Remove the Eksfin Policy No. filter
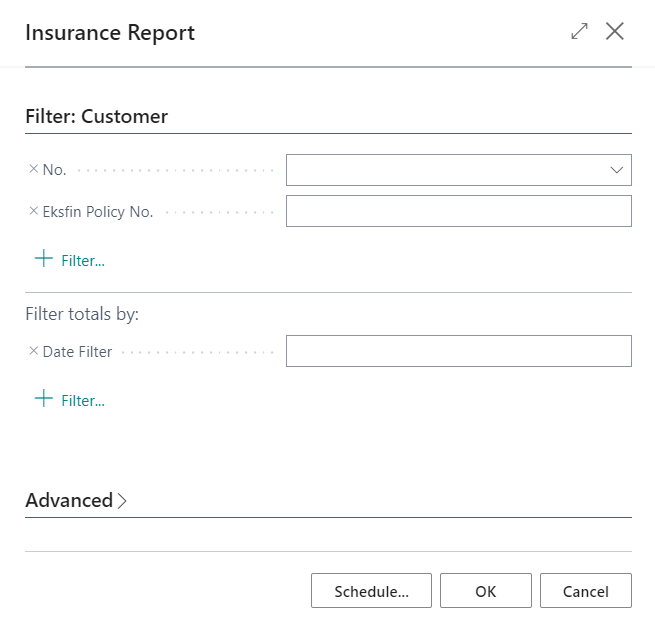Screen dimensions: 655x631 click(x=33, y=211)
